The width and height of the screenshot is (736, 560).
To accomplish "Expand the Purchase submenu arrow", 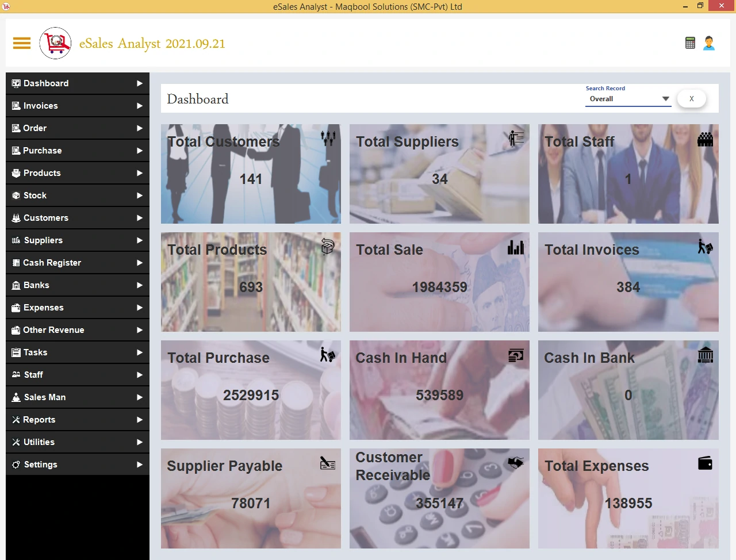I will [x=140, y=151].
